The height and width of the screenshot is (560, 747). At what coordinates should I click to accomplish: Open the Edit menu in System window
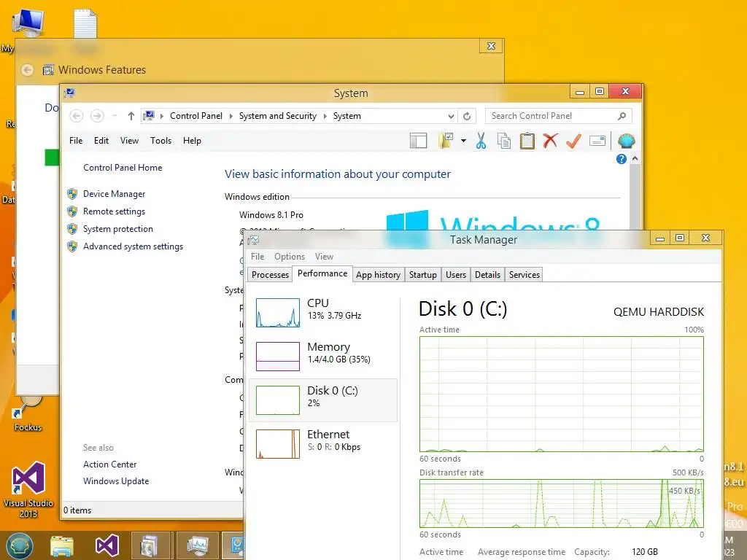(101, 141)
